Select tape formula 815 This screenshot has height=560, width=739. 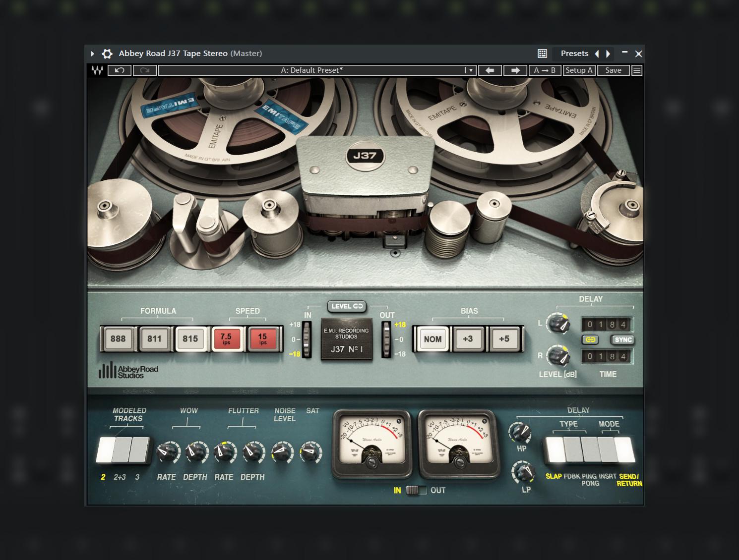(190, 339)
